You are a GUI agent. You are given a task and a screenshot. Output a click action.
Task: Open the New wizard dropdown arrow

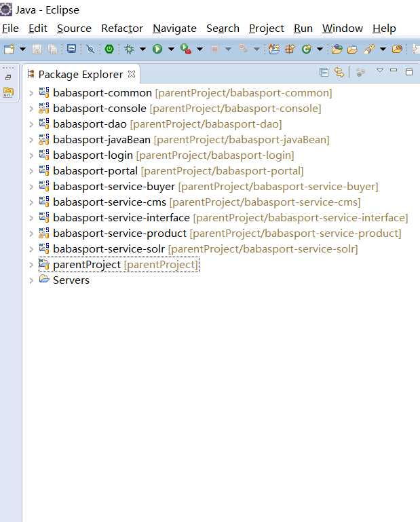click(x=22, y=50)
